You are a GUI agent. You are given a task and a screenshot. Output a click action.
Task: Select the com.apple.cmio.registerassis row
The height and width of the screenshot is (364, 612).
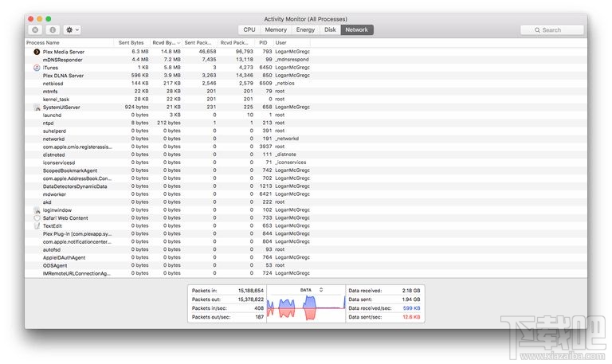tap(306, 147)
